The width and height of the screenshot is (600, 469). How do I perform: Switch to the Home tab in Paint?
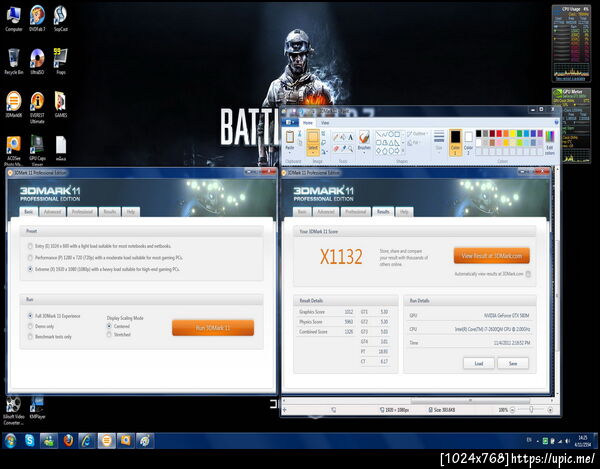(x=308, y=123)
